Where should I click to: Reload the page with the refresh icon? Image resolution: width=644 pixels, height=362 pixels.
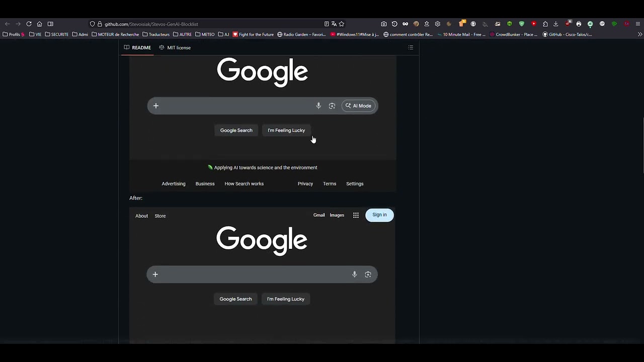tap(29, 24)
